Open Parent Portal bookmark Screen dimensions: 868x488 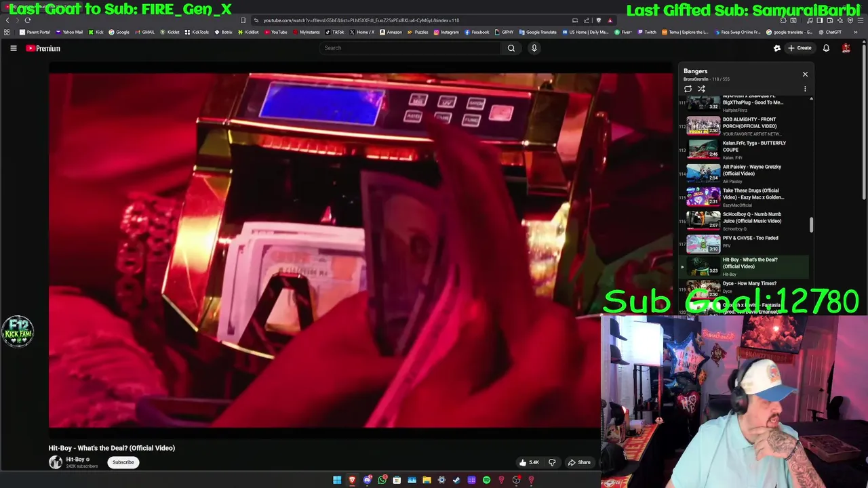coord(35,32)
